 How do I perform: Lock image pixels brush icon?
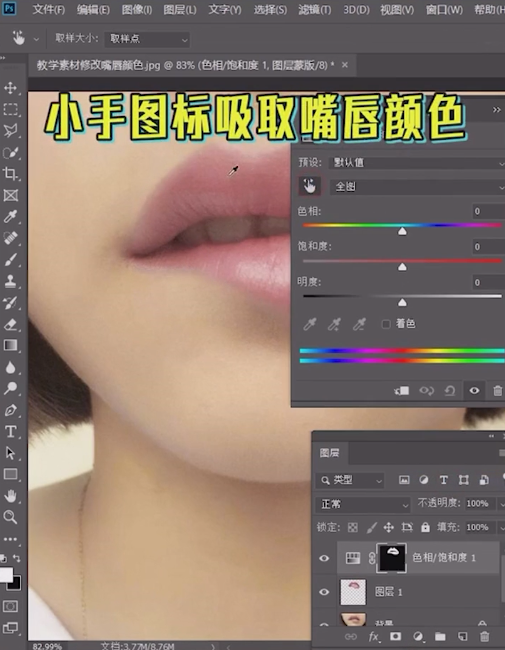[371, 527]
